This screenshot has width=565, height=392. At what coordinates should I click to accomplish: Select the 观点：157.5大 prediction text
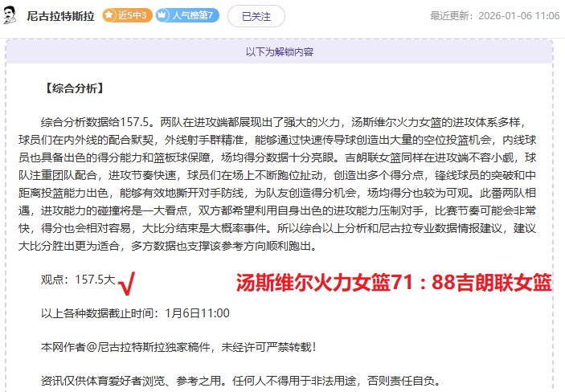coord(78,280)
